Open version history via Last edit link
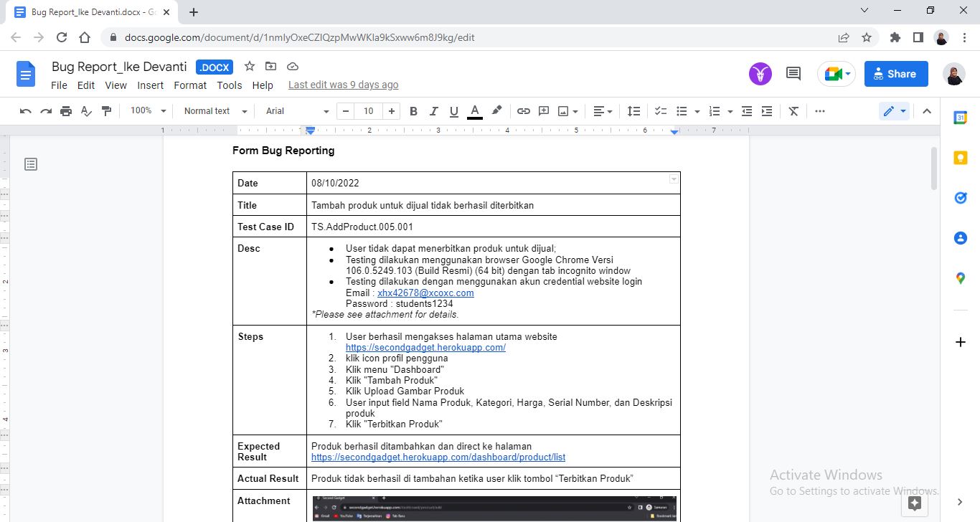This screenshot has height=522, width=980. (x=343, y=85)
